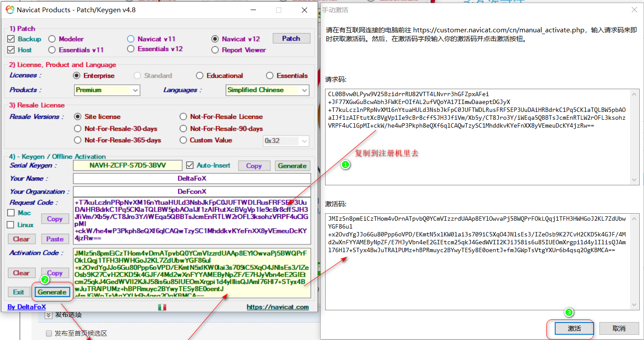This screenshot has width=644, height=340.
Task: Click the Exit button
Action: (18, 292)
